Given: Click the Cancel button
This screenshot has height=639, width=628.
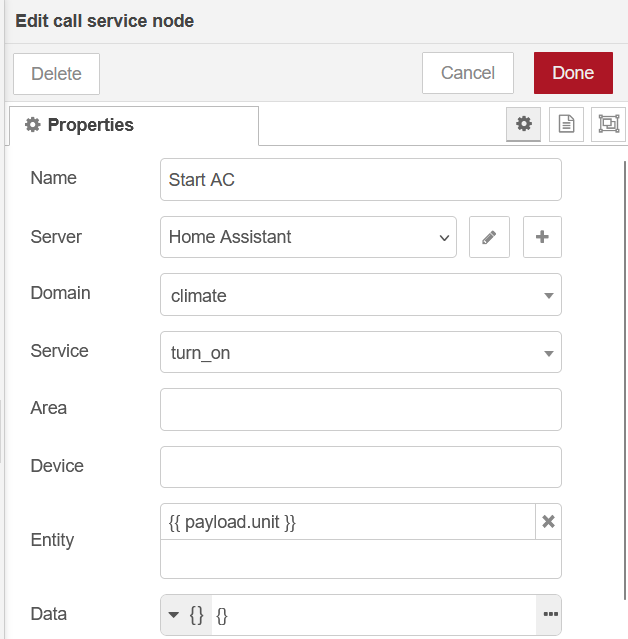Looking at the screenshot, I should click(x=468, y=73).
